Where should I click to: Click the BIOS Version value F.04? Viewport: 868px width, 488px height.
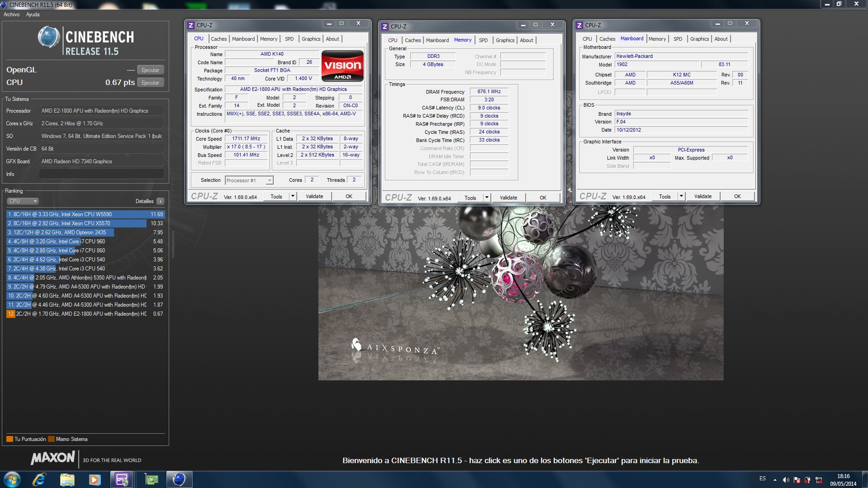pos(681,122)
